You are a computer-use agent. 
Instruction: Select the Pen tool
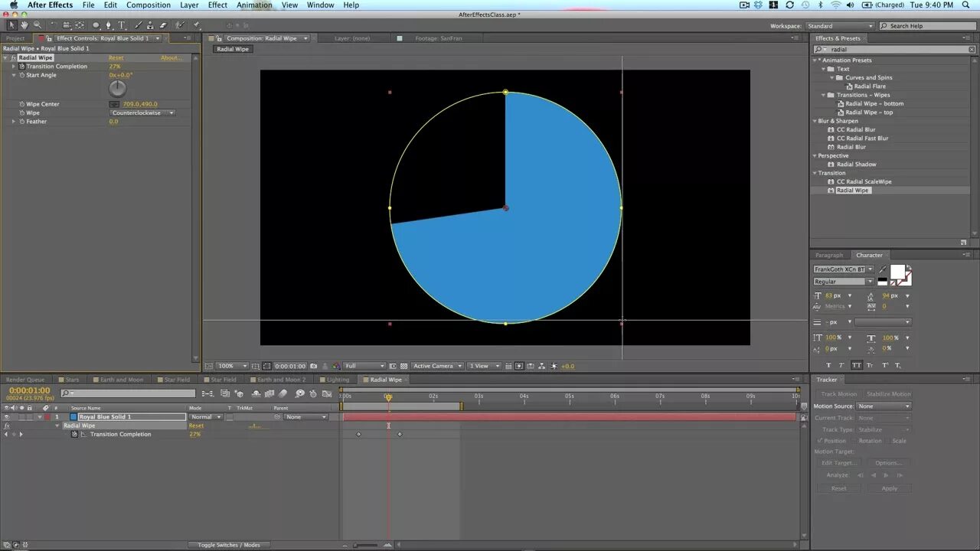(109, 25)
